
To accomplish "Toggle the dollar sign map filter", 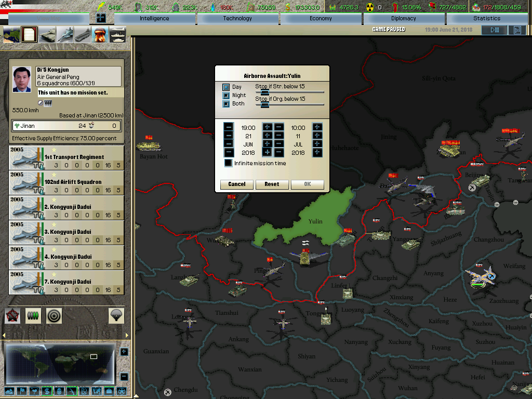I will click(47, 391).
